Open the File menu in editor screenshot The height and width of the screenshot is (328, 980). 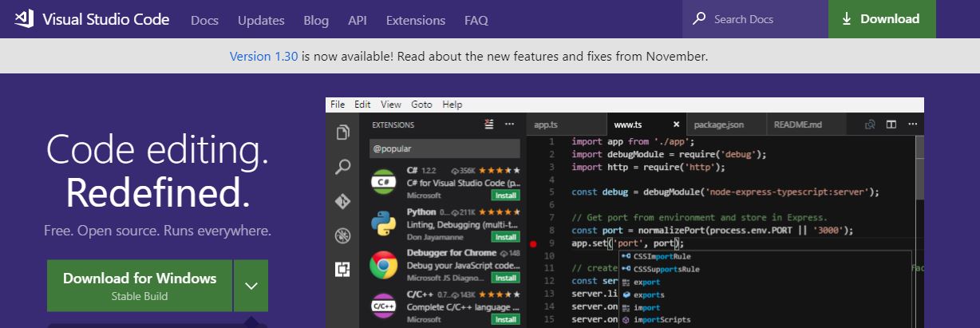(x=338, y=105)
